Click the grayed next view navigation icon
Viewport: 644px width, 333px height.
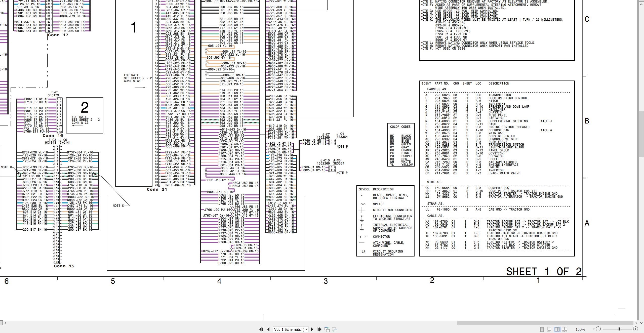pos(335,329)
